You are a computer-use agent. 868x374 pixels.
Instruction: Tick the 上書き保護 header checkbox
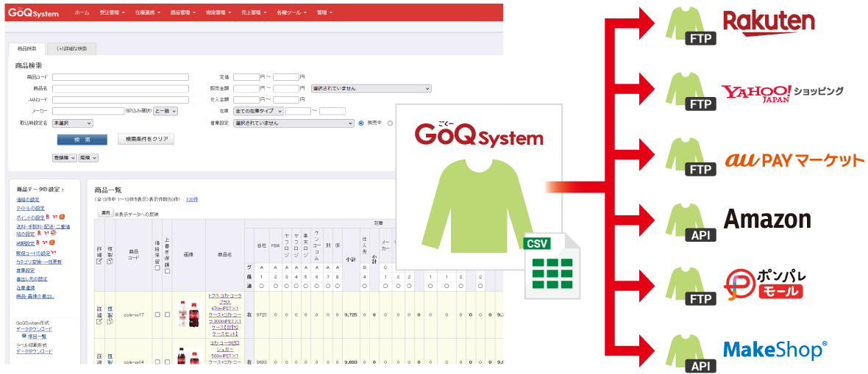click(x=167, y=271)
